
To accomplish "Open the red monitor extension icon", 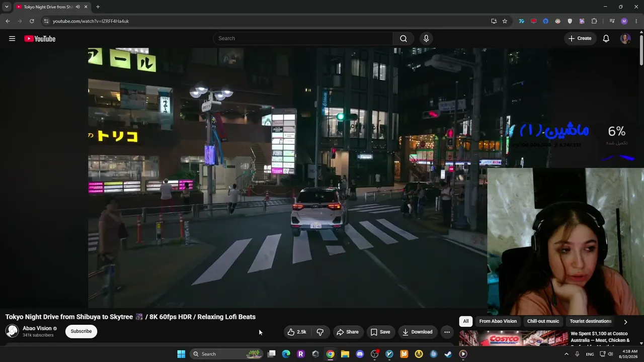I will 533,21.
